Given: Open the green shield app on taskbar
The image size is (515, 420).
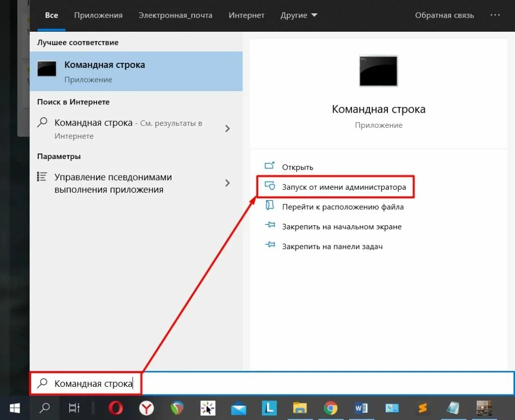Looking at the screenshot, I should tap(177, 408).
